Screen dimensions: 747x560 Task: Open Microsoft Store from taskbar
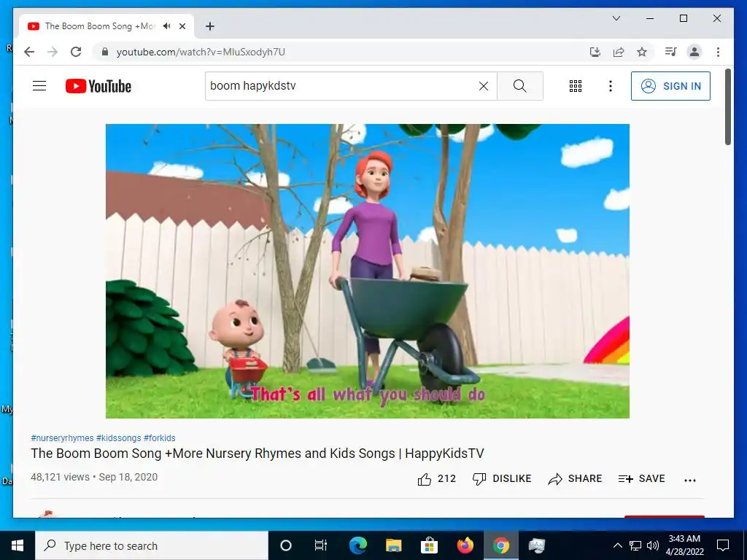[429, 545]
